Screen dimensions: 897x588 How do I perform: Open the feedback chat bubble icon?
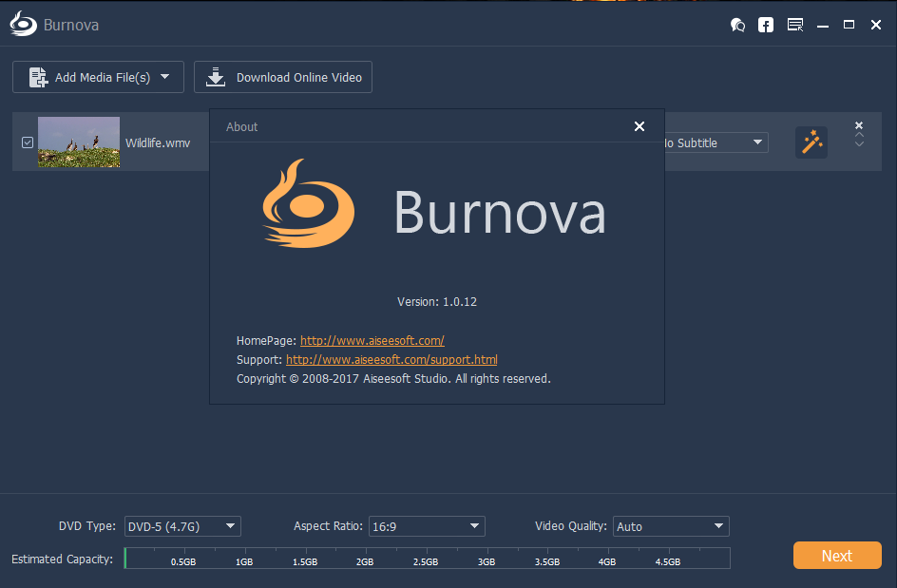pyautogui.click(x=738, y=25)
